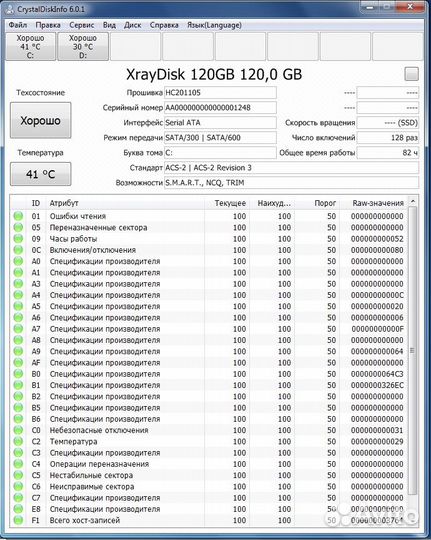The width and height of the screenshot is (431, 540).
Task: Click the ID column header
Action: pos(36,203)
